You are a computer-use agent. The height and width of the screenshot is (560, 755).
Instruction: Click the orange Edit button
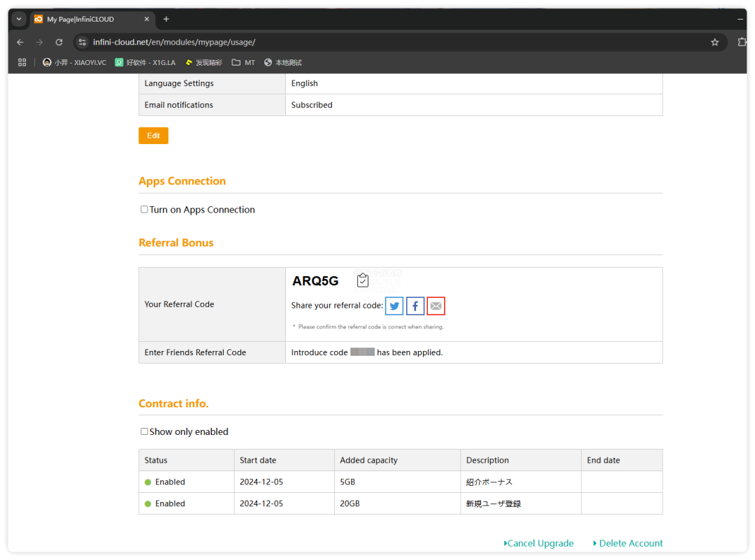coord(153,136)
